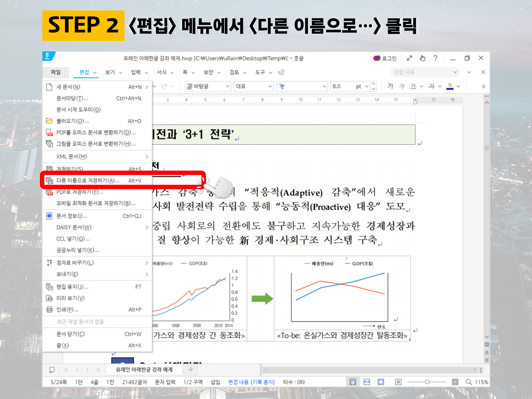Click the help question mark icon

435,58
